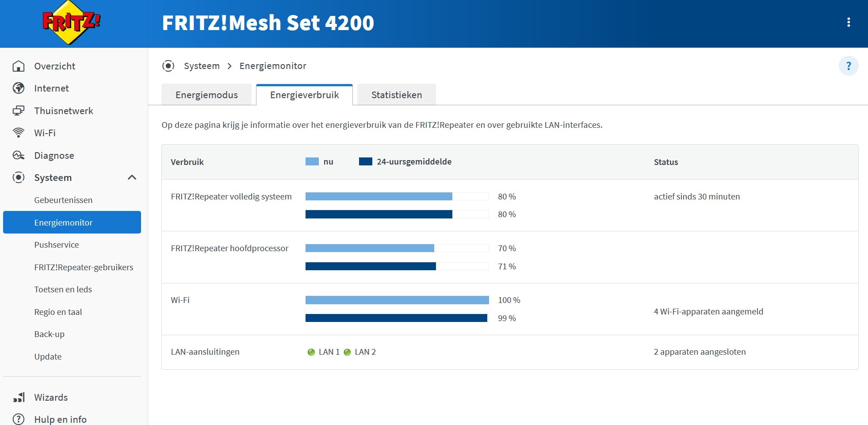Click the Overzicht house icon

(19, 66)
